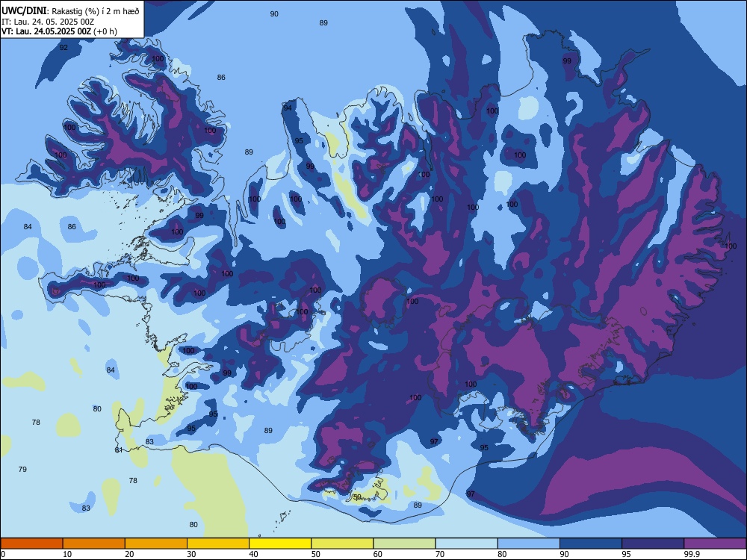Click the legend scale label '10'
The height and width of the screenshot is (560, 747).
coord(67,554)
